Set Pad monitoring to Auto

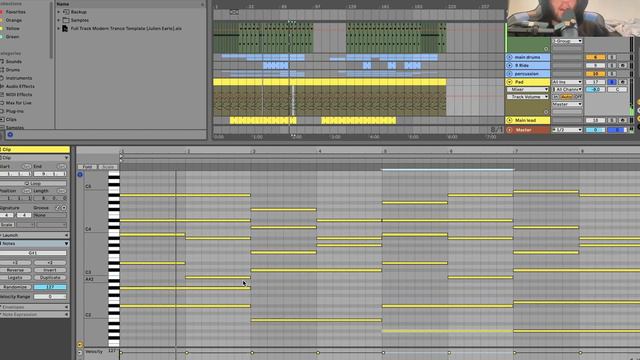pyautogui.click(x=566, y=97)
